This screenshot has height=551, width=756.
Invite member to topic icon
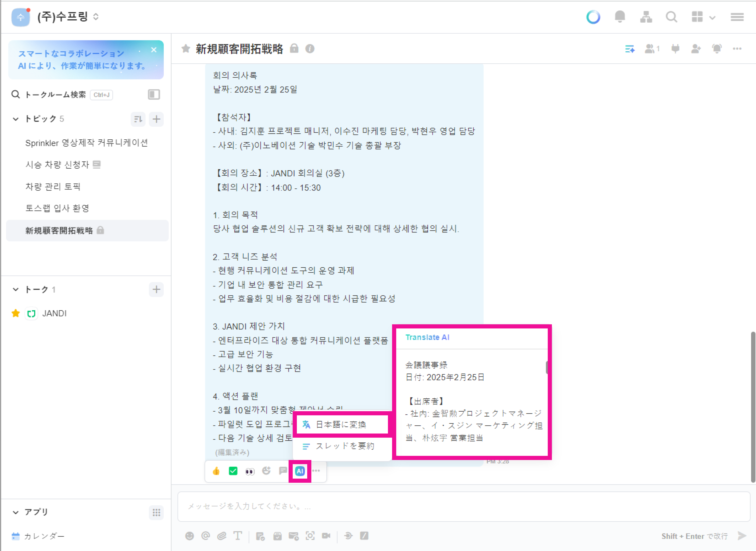[x=696, y=49]
